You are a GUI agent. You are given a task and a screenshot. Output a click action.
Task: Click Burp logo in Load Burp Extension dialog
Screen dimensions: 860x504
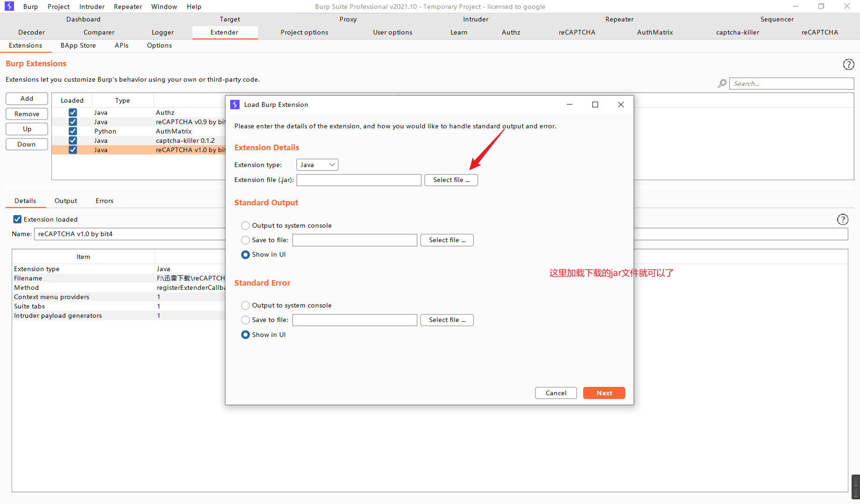tap(235, 105)
